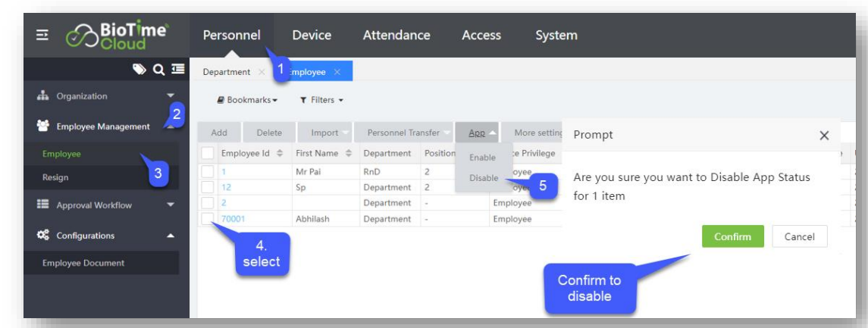Close the Department tab with X

pos(262,72)
